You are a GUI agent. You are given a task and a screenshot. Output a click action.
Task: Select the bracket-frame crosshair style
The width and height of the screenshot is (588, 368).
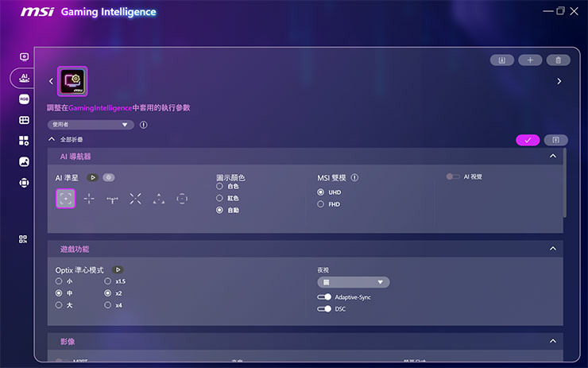pyautogui.click(x=66, y=199)
